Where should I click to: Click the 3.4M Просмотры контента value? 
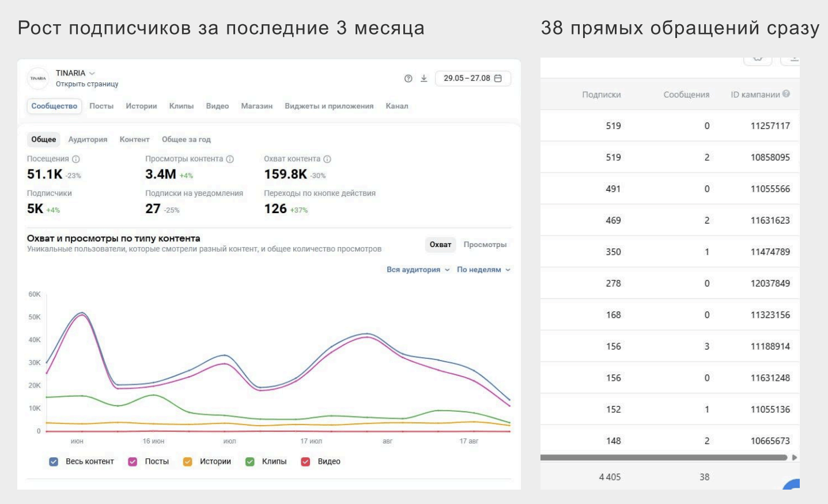(x=161, y=175)
